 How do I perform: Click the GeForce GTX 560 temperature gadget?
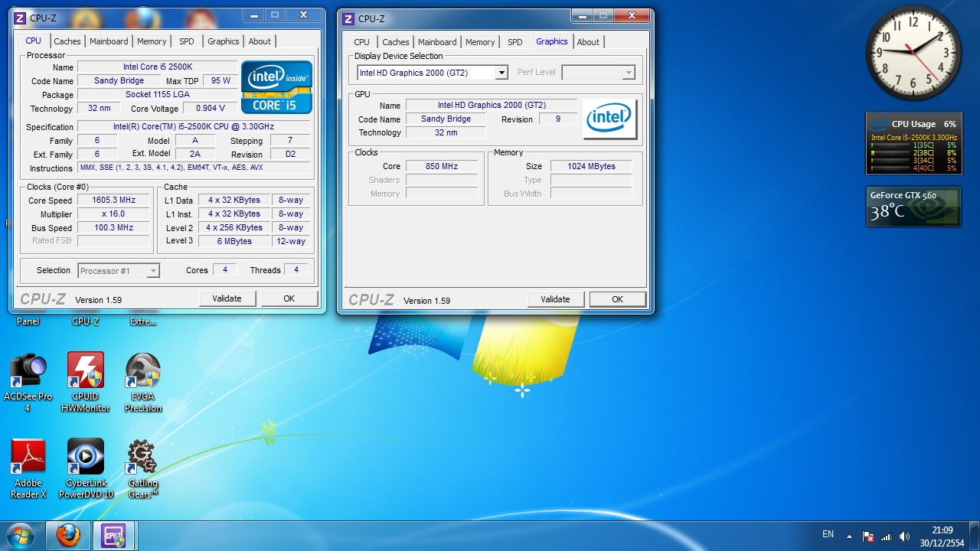click(x=913, y=207)
